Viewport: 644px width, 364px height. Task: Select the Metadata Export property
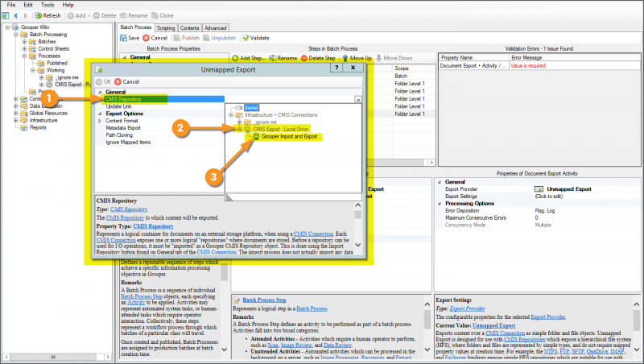click(123, 128)
